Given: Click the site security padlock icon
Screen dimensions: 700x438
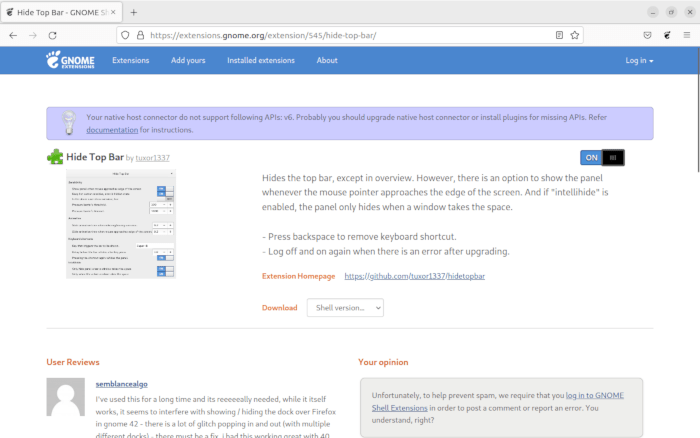Looking at the screenshot, I should [x=140, y=35].
